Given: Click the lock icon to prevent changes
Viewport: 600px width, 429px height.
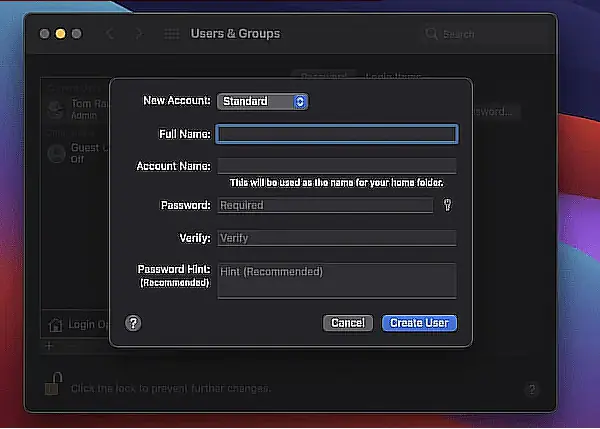Looking at the screenshot, I should point(54,384).
